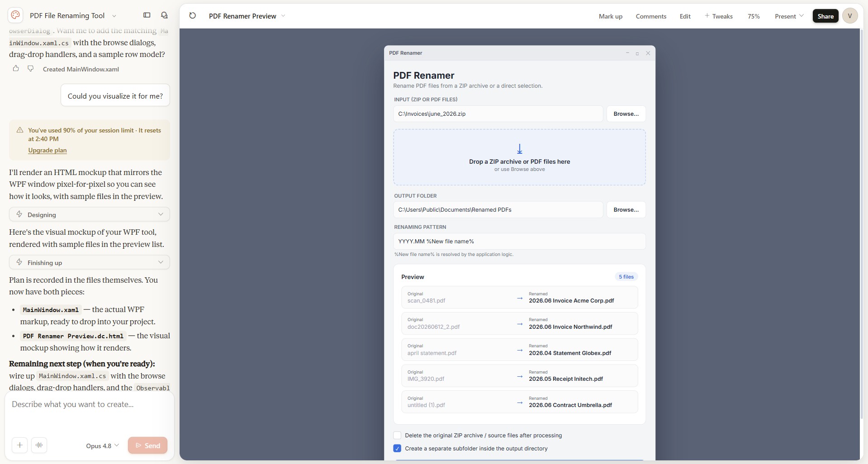Focus the Describe what you want to create field
This screenshot has height=464, width=868.
tap(90, 405)
